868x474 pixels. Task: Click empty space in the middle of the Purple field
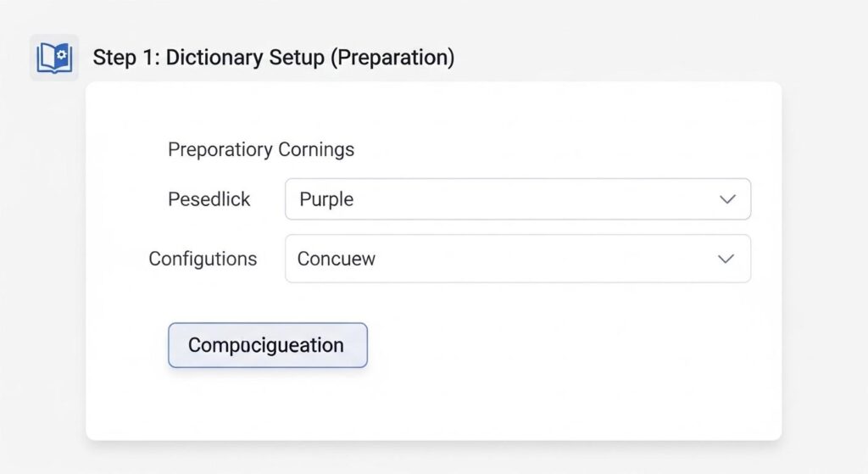pos(526,199)
